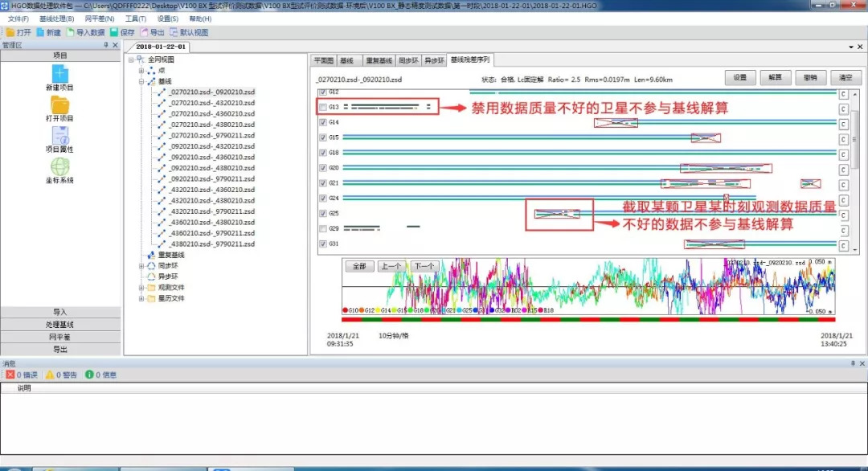Click the 新建项目 (New Project) icon

(x=59, y=74)
